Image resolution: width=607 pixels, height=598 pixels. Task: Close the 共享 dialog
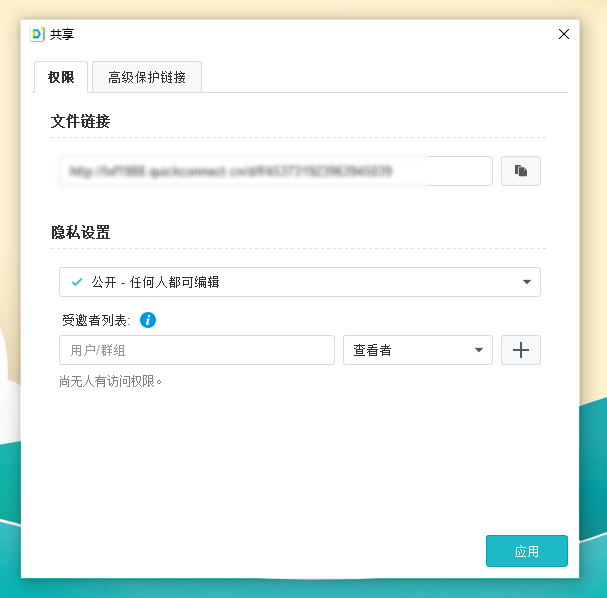point(564,34)
